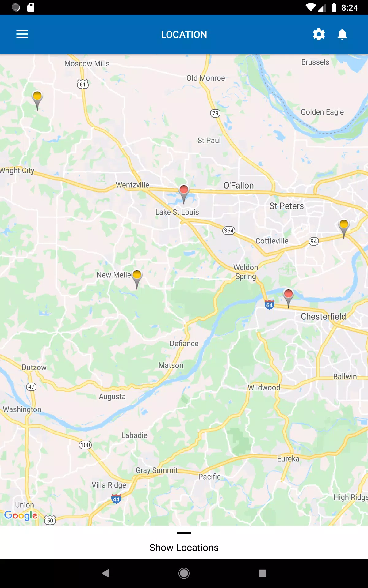The image size is (368, 588).
Task: Tap the LOCATION title in the header
Action: click(x=184, y=35)
